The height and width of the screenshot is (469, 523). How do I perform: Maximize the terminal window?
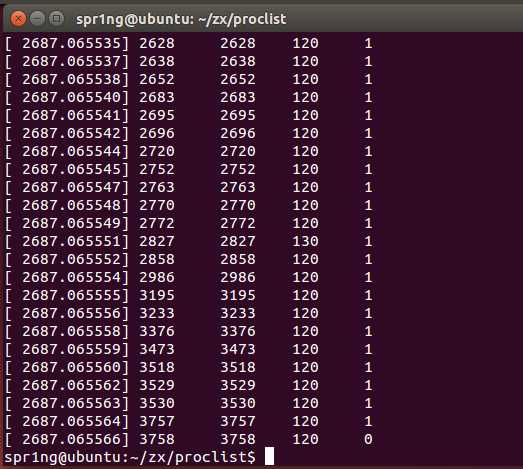click(56, 19)
